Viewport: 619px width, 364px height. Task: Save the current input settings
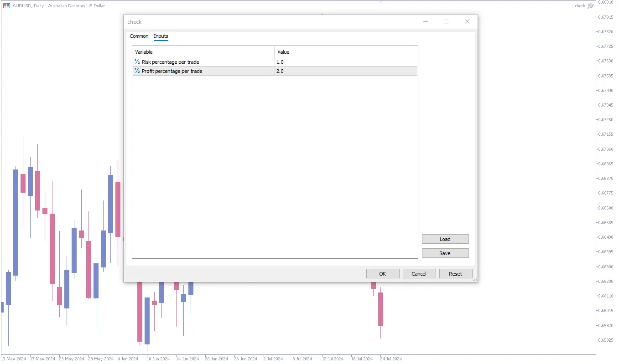point(445,253)
